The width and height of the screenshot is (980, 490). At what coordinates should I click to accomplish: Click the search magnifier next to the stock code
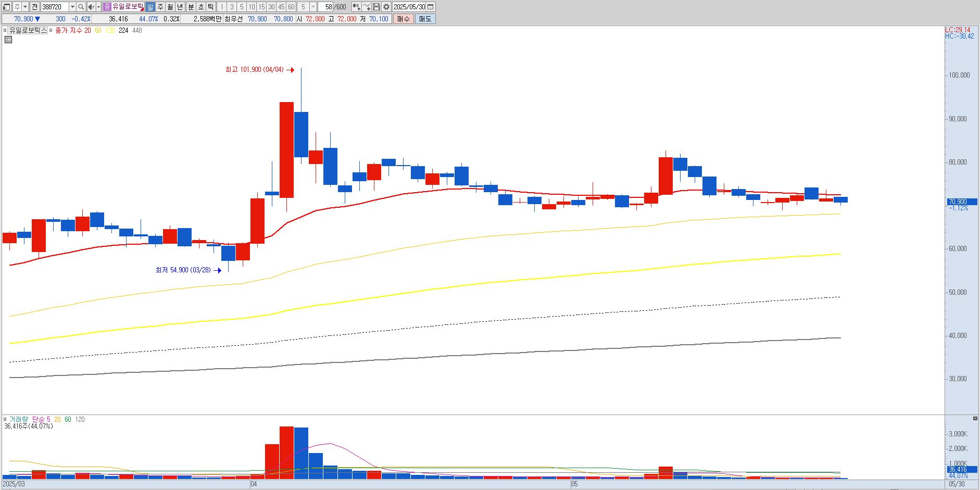(x=81, y=7)
